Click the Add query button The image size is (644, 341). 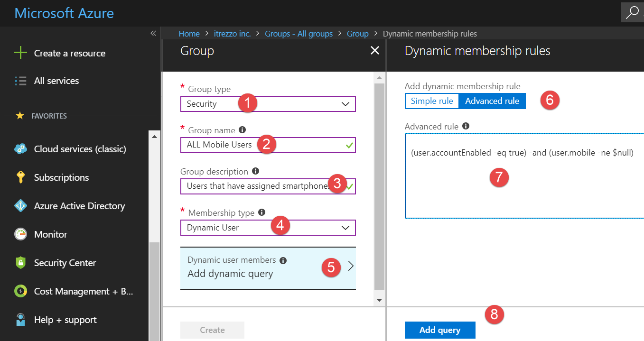[439, 330]
